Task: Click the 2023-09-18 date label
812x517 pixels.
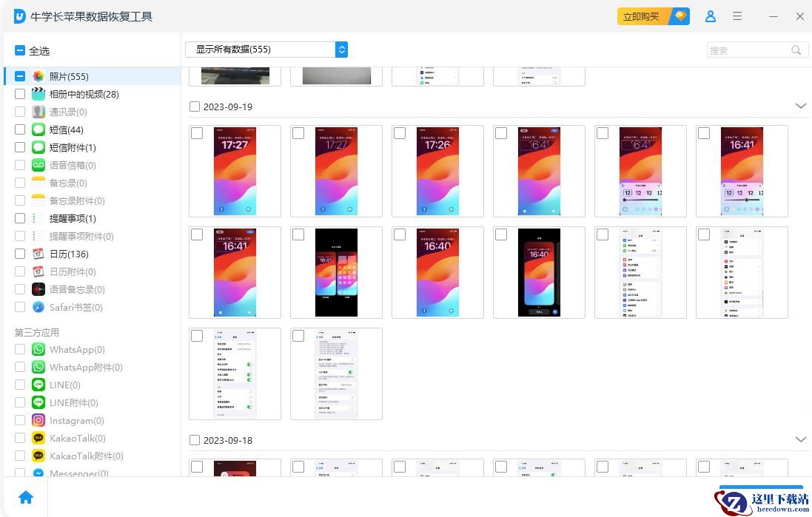Action: pyautogui.click(x=228, y=440)
